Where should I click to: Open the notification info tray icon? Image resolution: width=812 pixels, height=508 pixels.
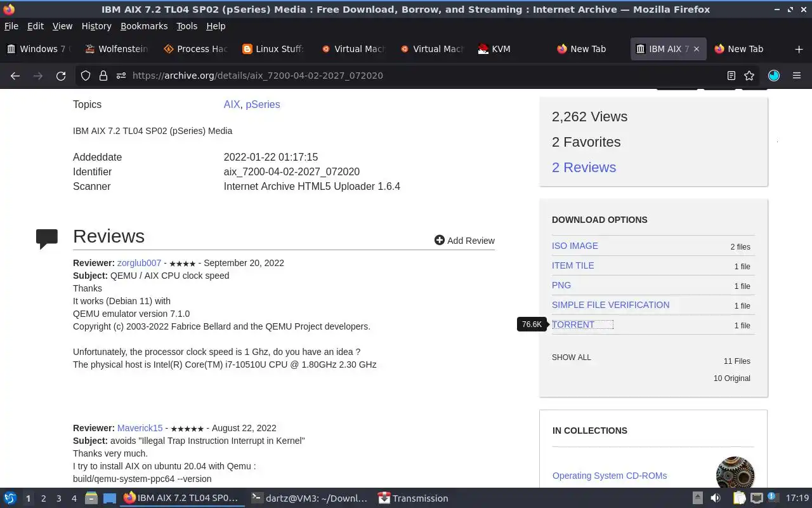tap(772, 498)
